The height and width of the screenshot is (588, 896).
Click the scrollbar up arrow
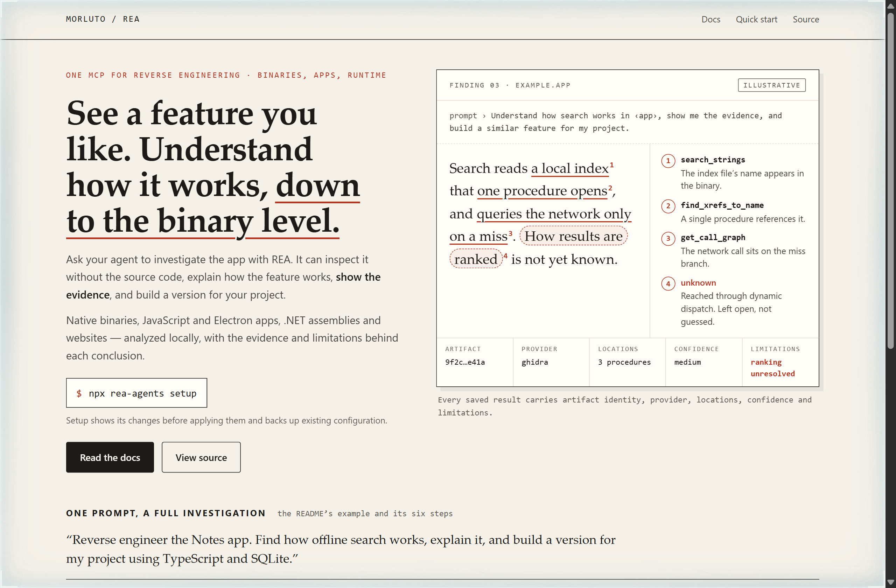pos(890,6)
